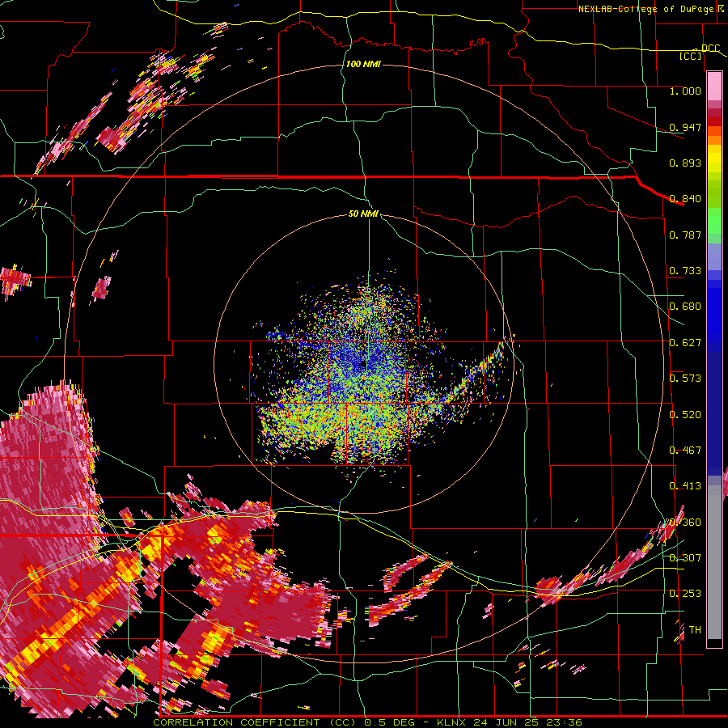
Task: Click the "KLNX" radar site identifier
Action: (x=451, y=722)
